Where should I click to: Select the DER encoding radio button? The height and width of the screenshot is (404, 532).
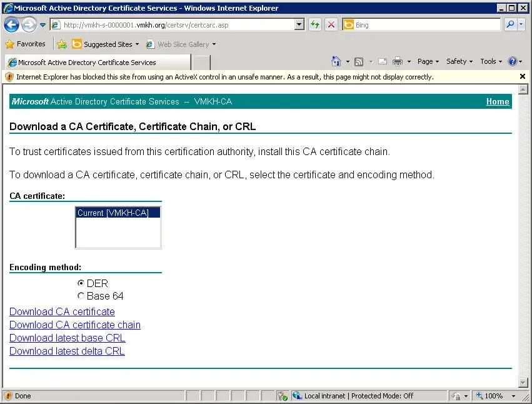[81, 283]
